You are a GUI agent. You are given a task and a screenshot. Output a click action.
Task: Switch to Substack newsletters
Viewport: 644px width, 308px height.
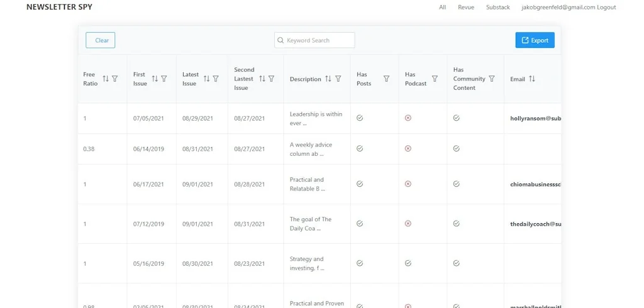click(498, 8)
